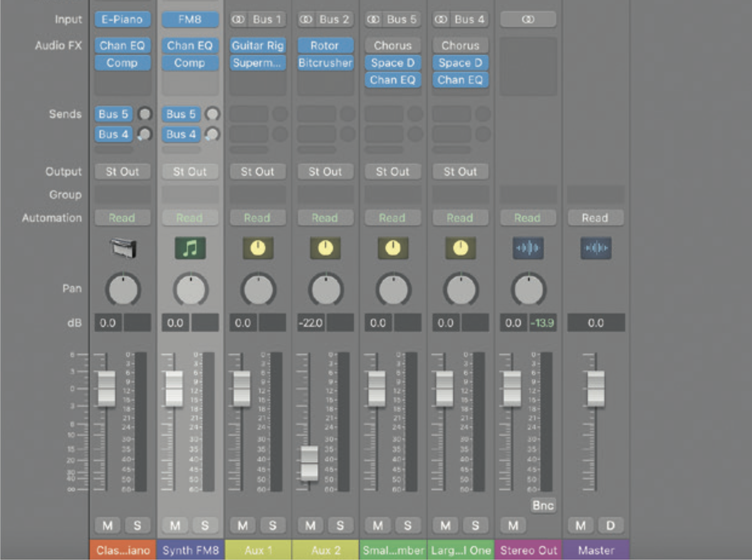Select the clock icon on Aux 2 channel
This screenshot has width=752, height=560.
(x=325, y=248)
